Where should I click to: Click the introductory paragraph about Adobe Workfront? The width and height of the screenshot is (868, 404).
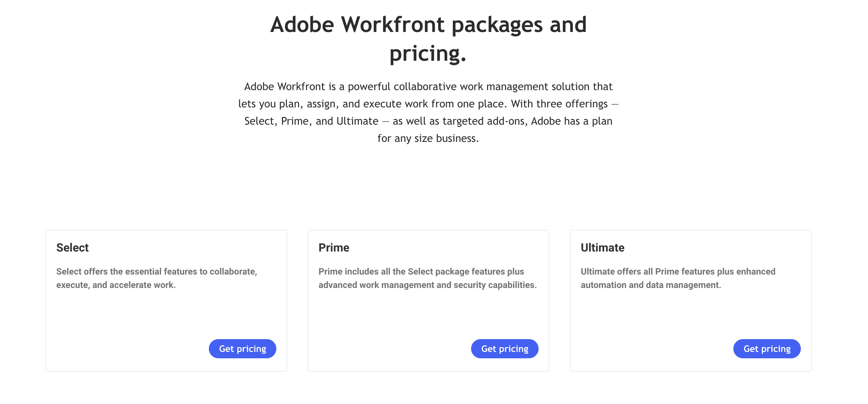coord(429,112)
